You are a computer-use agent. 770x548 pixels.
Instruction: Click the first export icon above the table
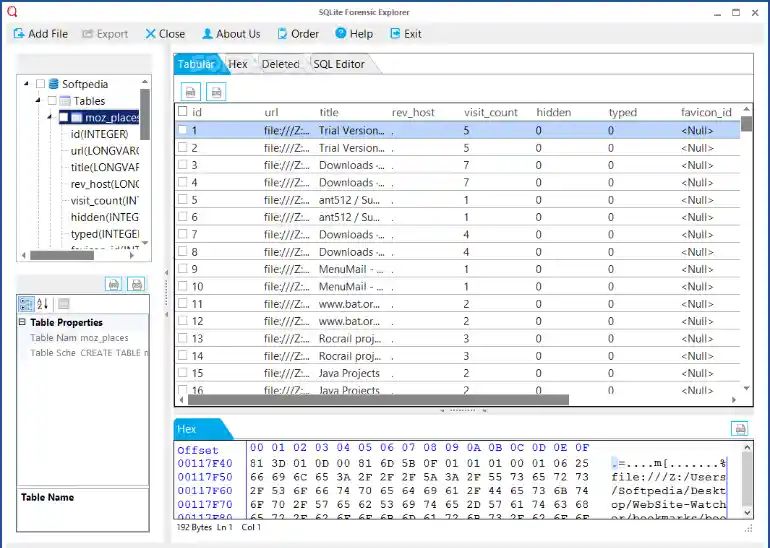(191, 92)
